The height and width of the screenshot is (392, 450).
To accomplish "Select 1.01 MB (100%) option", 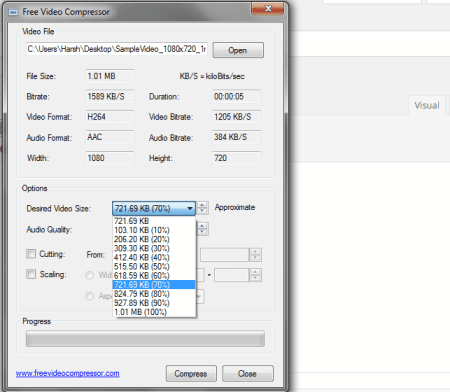I will coord(154,312).
